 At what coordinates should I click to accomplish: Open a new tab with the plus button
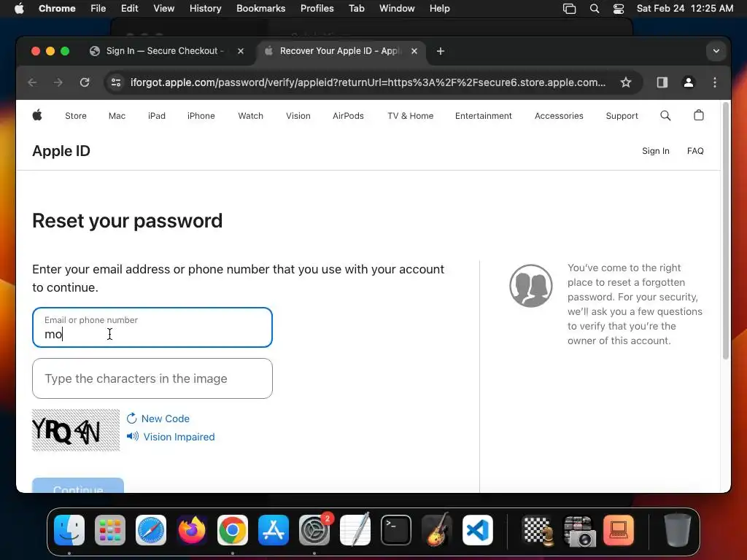coord(441,51)
